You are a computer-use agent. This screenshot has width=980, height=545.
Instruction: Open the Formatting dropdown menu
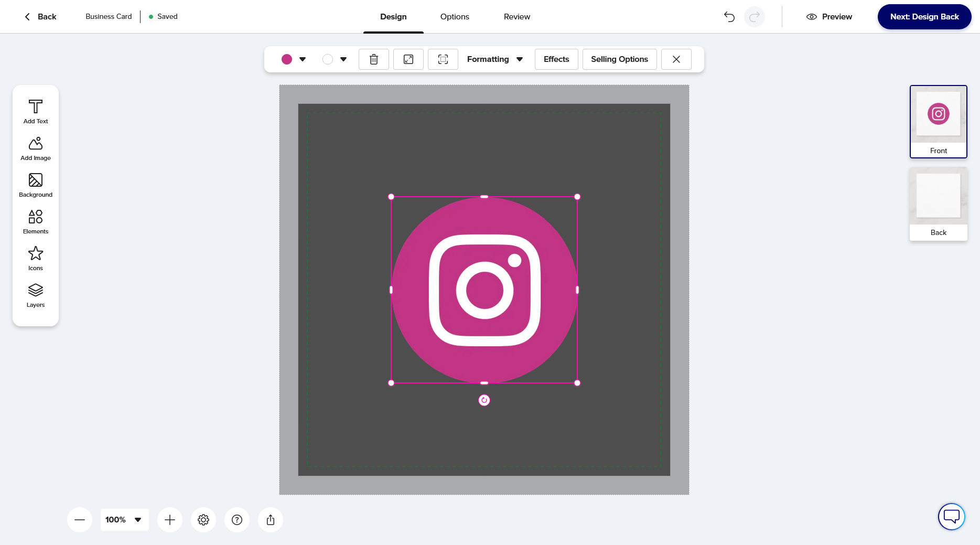[495, 59]
